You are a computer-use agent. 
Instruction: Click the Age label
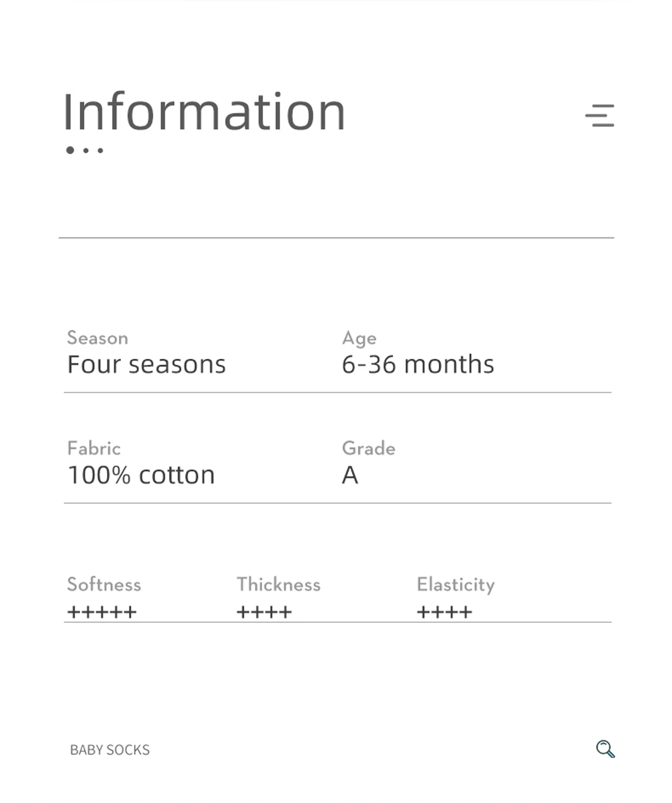tap(359, 339)
